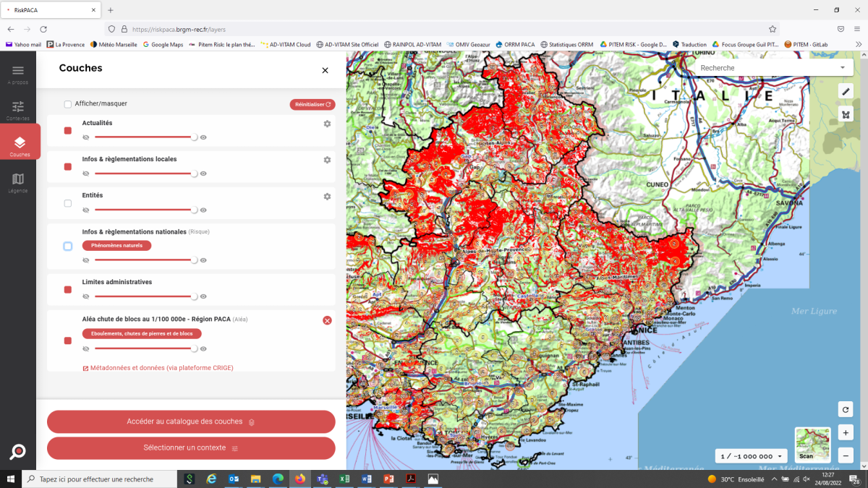Click the Phénomènes naturels tag

(116, 246)
